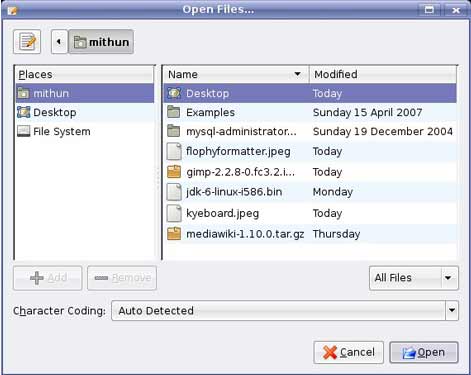Click the Places column header
The image size is (471, 375).
85,74
